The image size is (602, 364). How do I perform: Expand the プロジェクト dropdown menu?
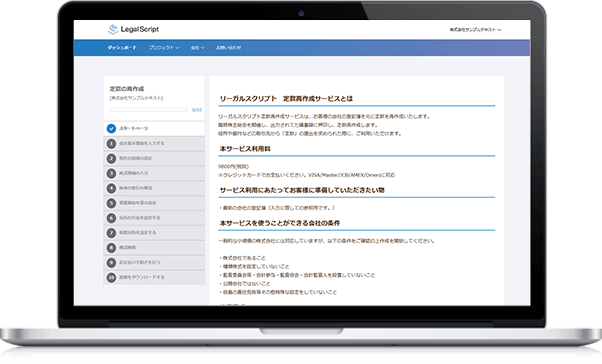click(x=164, y=48)
